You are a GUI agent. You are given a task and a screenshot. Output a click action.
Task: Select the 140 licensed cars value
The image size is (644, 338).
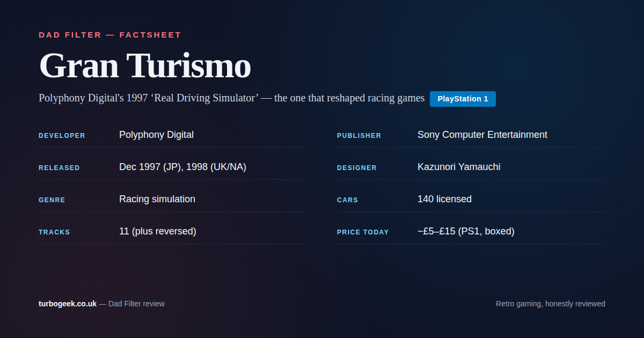point(444,199)
